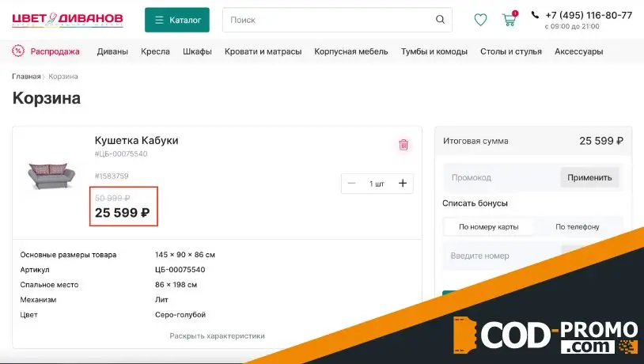Viewport: 644px width, 364px height.
Task: Click the 1 шт quantity value
Action: pos(377,184)
